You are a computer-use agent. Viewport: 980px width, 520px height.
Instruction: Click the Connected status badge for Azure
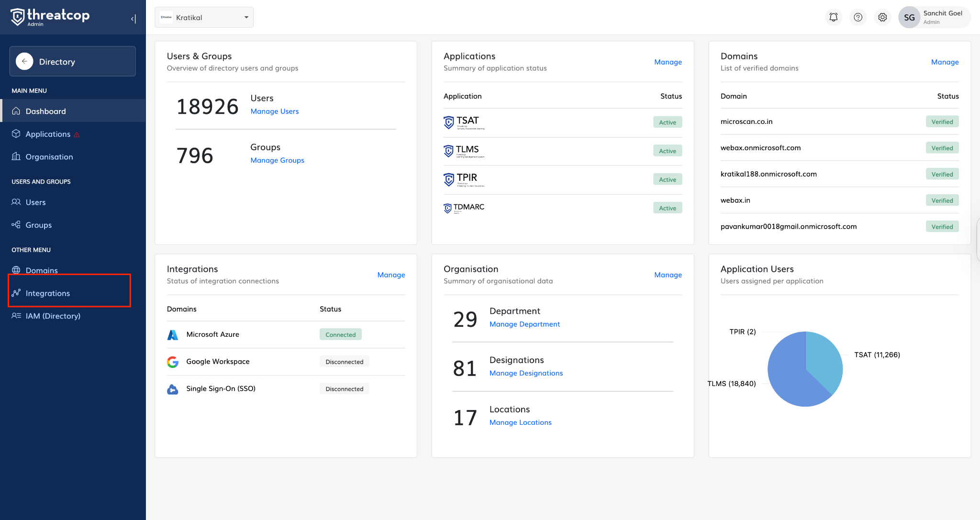pyautogui.click(x=340, y=334)
